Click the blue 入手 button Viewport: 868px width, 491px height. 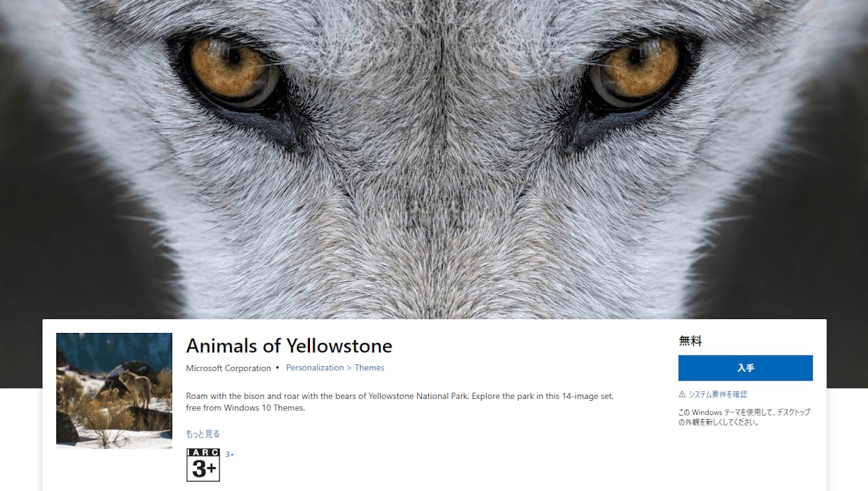point(745,368)
